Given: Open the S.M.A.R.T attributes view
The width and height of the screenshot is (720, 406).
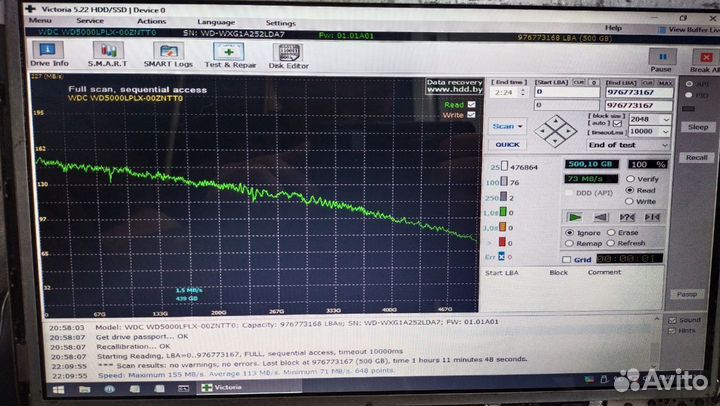Looking at the screenshot, I should (x=109, y=55).
